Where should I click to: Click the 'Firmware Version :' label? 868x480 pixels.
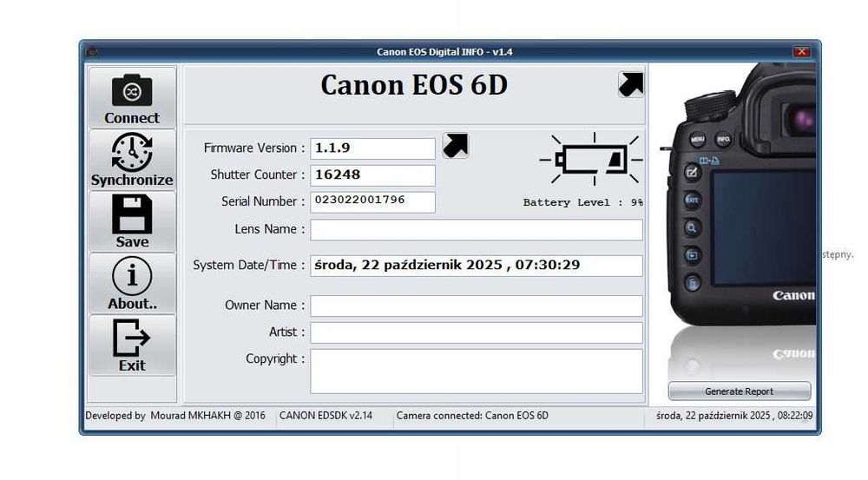click(x=254, y=148)
